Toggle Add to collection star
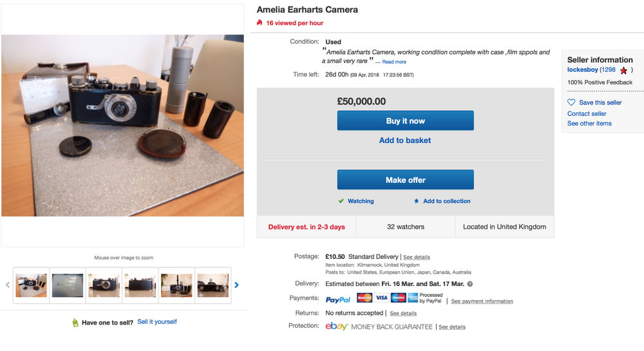This screenshot has height=351, width=644. click(416, 201)
